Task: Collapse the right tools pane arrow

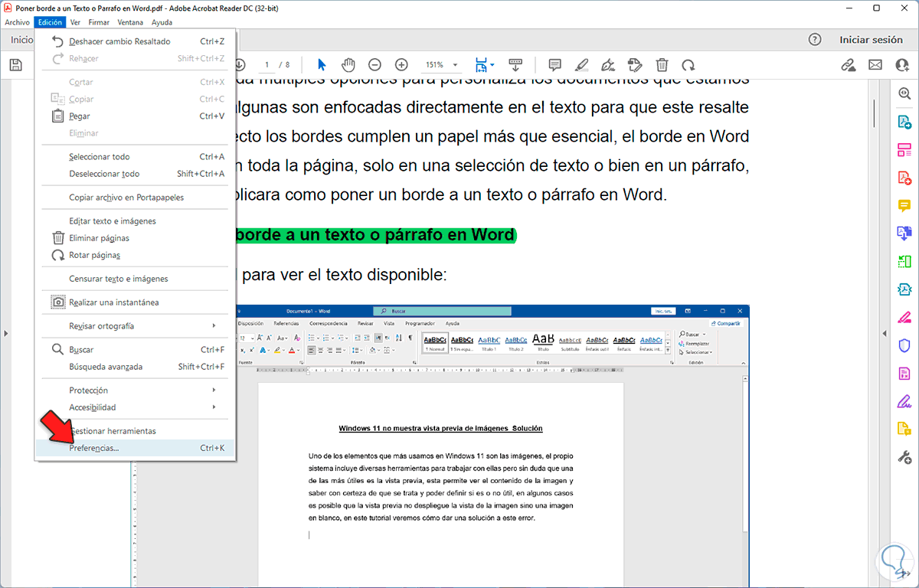Action: coord(885,333)
